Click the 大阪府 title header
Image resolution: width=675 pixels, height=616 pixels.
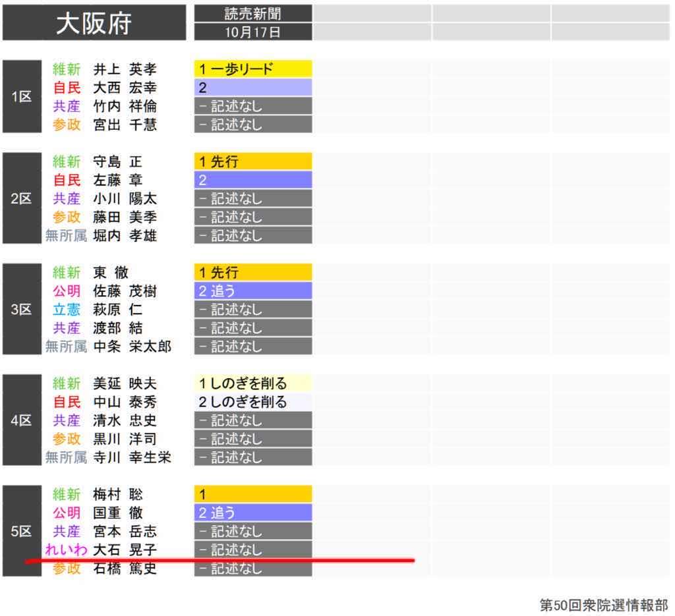coord(94,23)
